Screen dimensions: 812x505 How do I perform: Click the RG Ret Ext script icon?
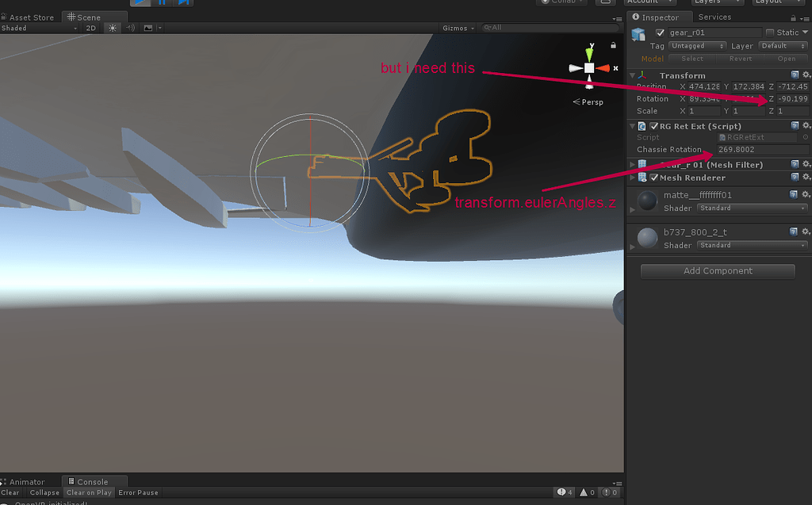point(641,126)
